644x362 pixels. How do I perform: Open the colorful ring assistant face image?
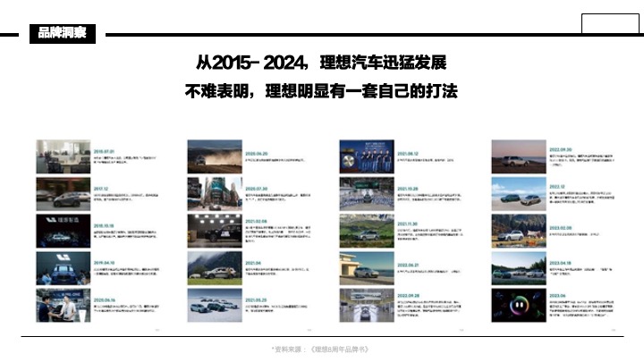point(519,306)
